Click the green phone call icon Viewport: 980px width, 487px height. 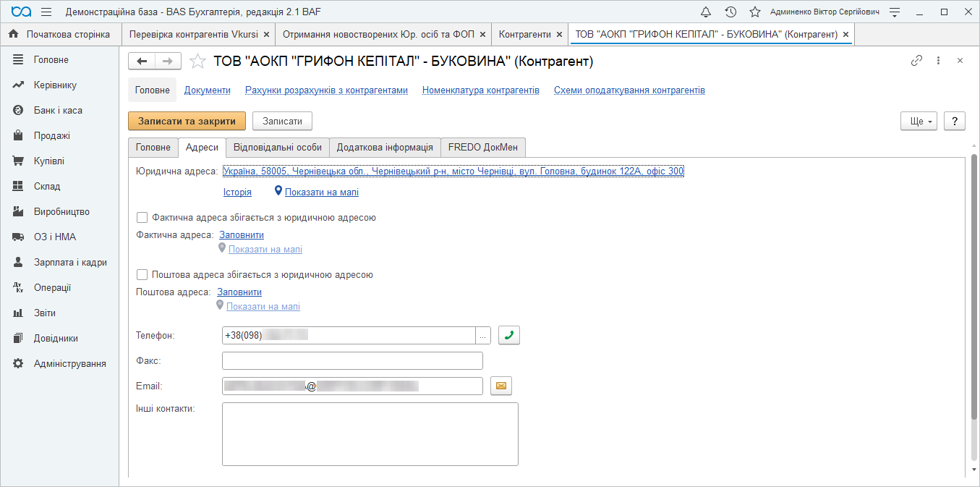click(x=509, y=335)
